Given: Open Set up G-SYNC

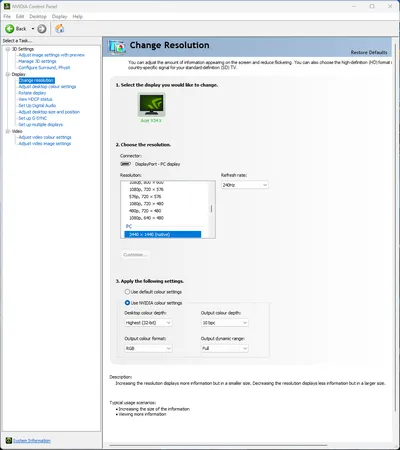Looking at the screenshot, I should tap(33, 118).
